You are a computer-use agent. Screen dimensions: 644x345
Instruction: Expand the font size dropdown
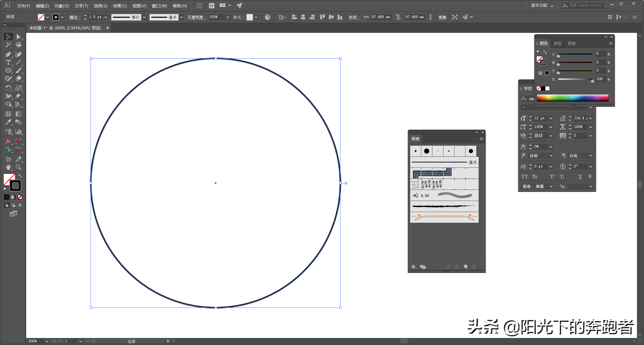551,118
